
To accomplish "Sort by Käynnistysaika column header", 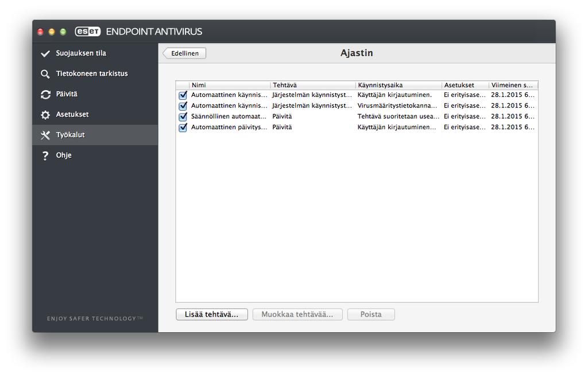I will (399, 85).
